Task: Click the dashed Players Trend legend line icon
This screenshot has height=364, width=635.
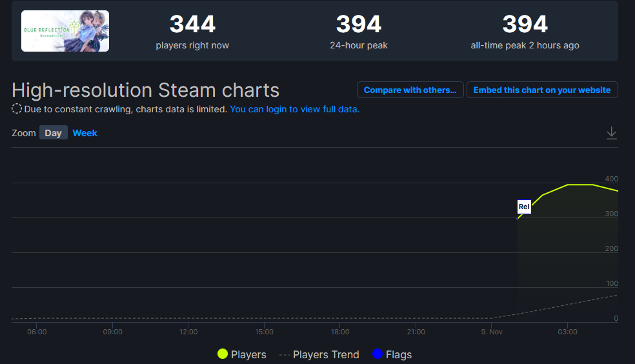Action: [x=285, y=355]
